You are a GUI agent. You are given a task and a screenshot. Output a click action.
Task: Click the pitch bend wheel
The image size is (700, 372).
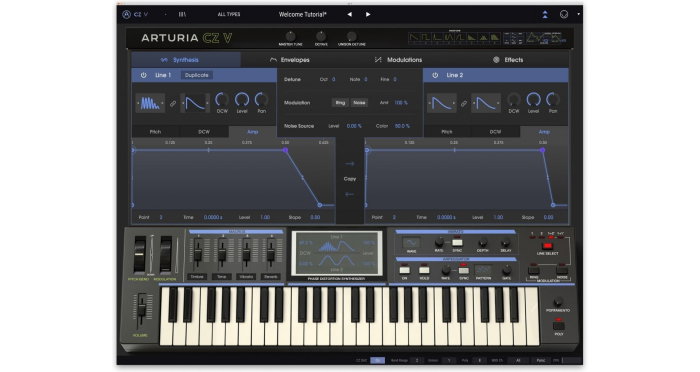click(x=140, y=255)
